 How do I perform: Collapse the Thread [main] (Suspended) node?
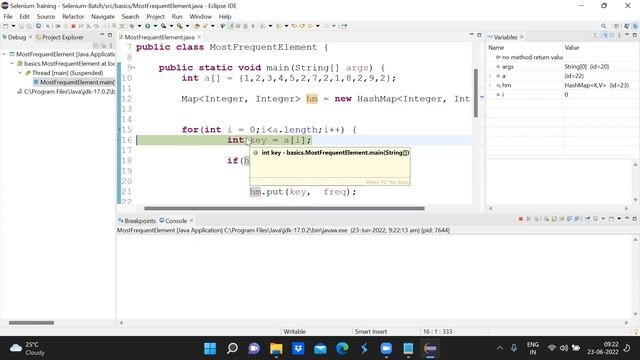tap(20, 73)
